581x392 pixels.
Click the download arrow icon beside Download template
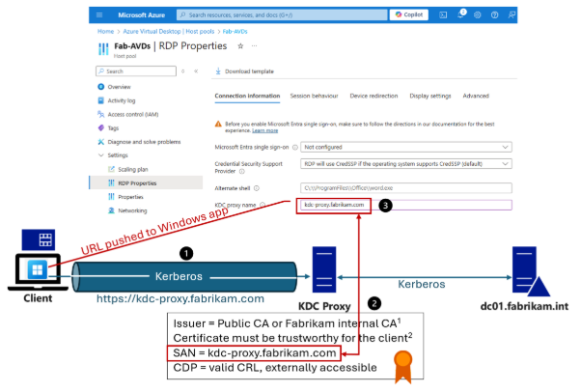218,70
